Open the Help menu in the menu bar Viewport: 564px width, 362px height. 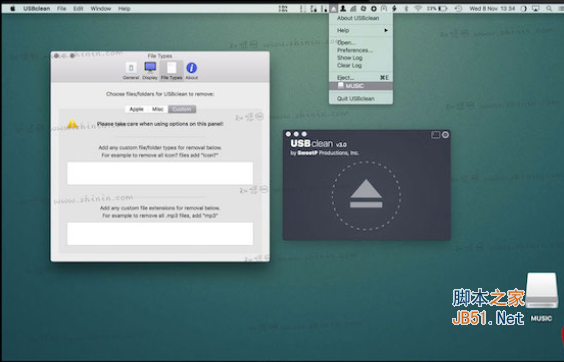[x=124, y=8]
